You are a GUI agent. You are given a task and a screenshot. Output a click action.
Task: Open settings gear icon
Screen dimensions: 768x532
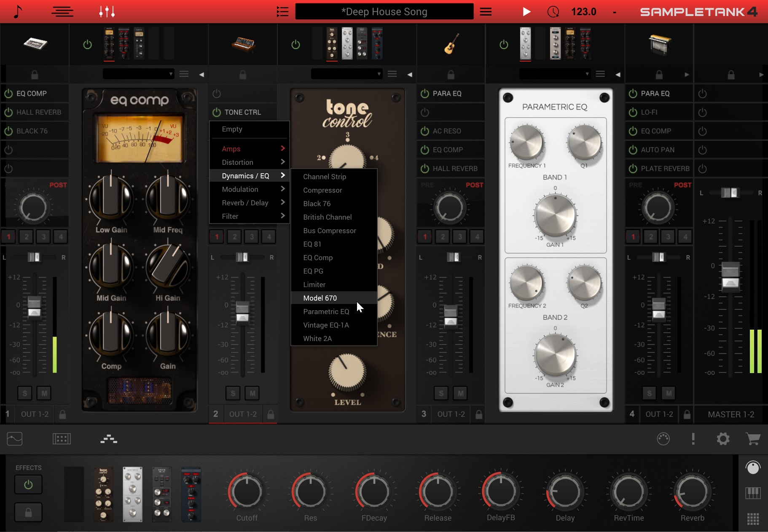pyautogui.click(x=723, y=439)
